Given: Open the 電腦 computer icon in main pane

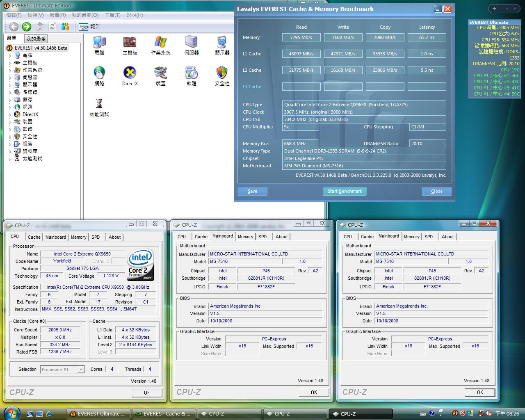Looking at the screenshot, I should click(x=99, y=46).
